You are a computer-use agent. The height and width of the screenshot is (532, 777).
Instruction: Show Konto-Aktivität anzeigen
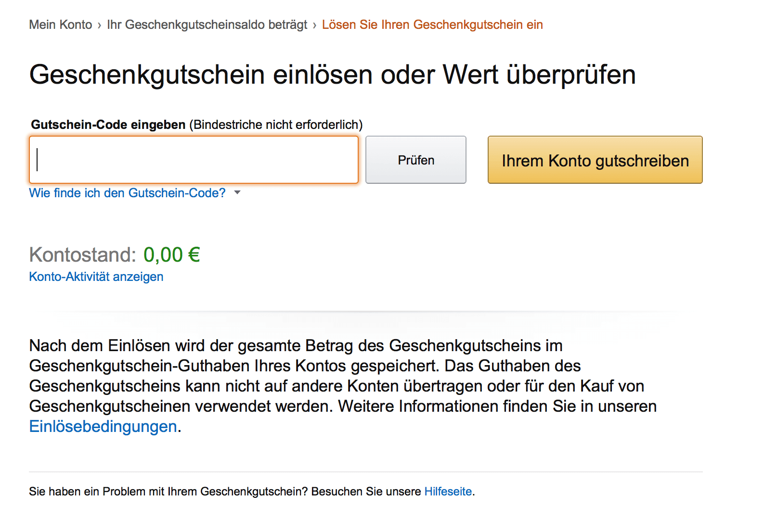click(96, 277)
